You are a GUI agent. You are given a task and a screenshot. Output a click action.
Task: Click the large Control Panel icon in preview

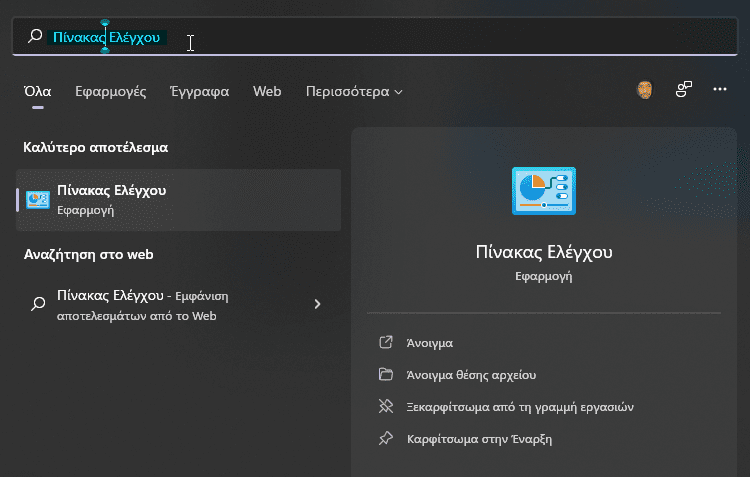pyautogui.click(x=544, y=191)
